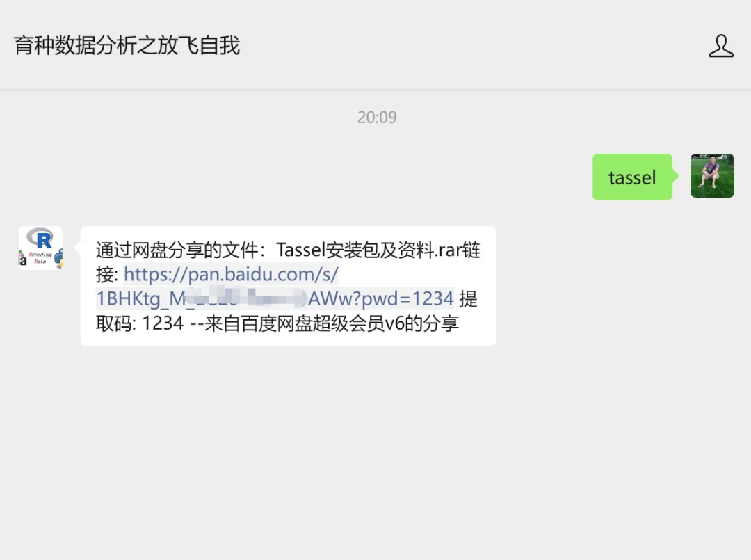This screenshot has width=751, height=560.
Task: Click the 链 character ending first line
Action: 471,250
